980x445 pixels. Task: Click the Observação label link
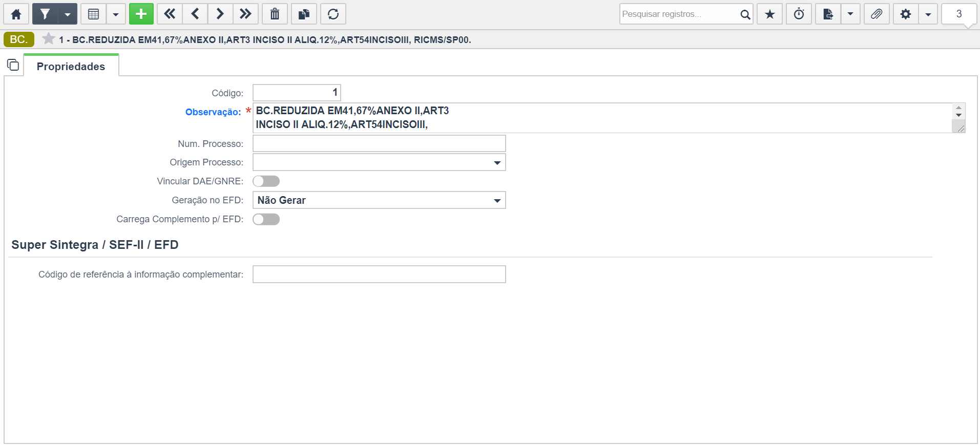213,112
